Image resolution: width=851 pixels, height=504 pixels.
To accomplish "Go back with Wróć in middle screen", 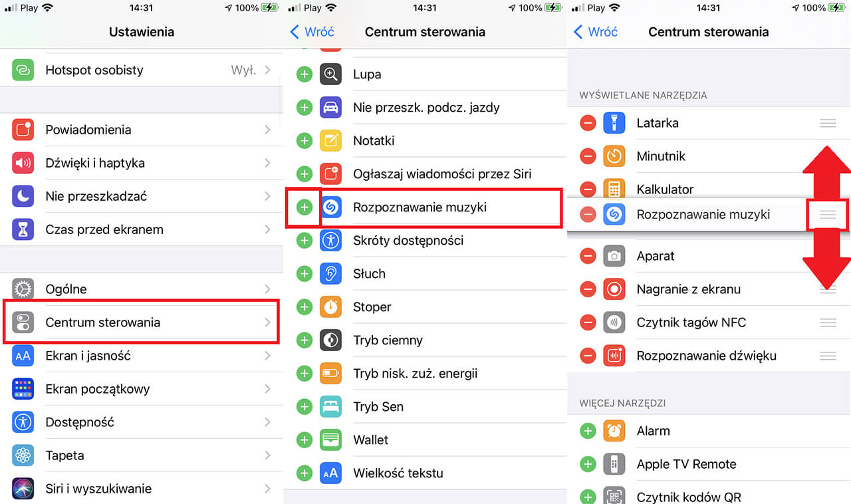I will (312, 32).
